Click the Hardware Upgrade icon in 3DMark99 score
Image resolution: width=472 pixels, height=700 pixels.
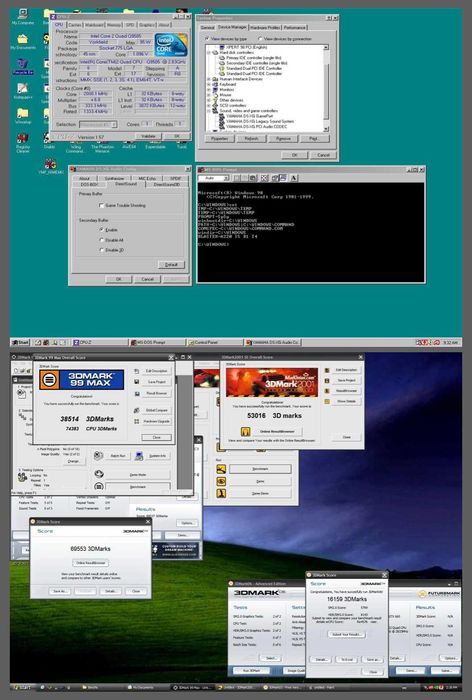[x=137, y=421]
